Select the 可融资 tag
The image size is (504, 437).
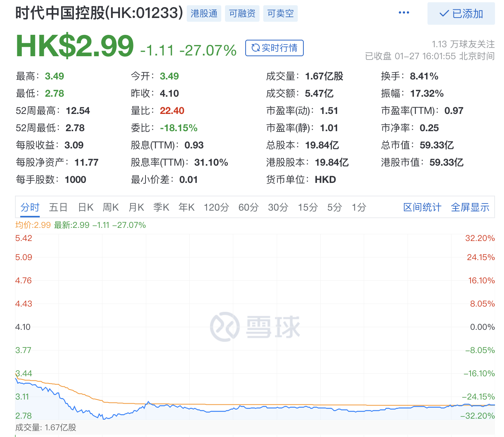(242, 13)
